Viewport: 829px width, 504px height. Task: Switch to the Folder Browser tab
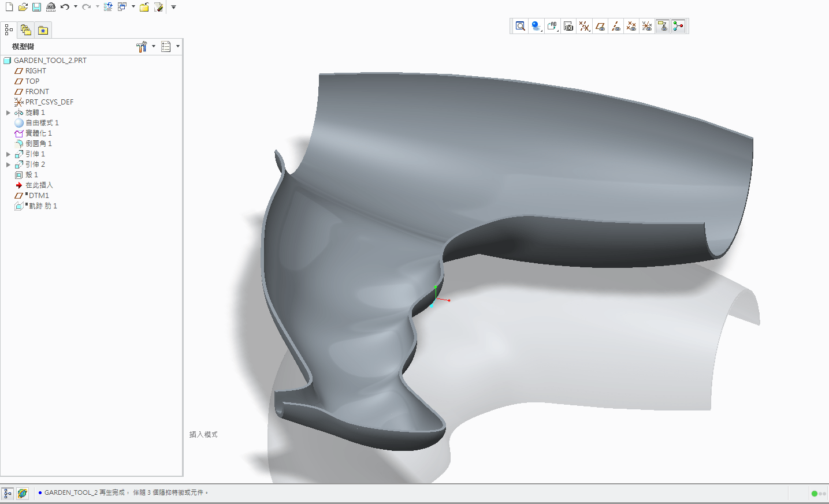click(25, 30)
